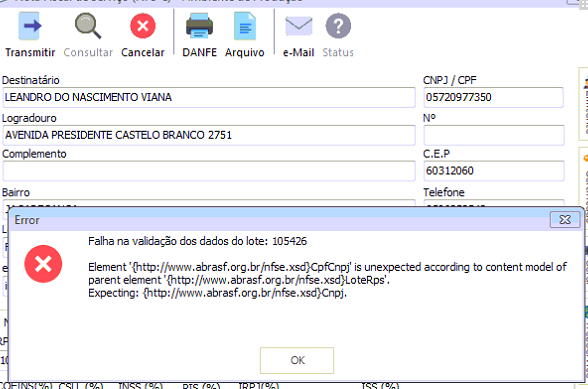
Task: Click the lote error message text
Action: click(x=197, y=241)
